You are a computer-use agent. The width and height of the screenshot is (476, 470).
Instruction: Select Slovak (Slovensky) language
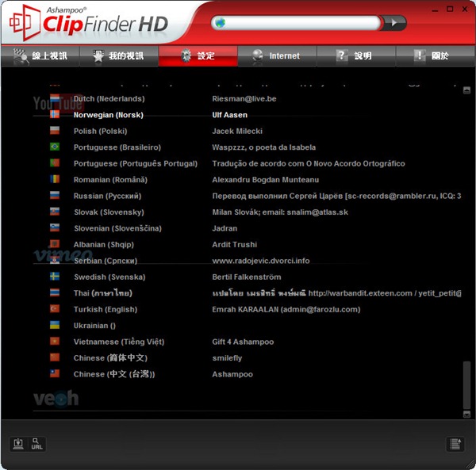(109, 212)
